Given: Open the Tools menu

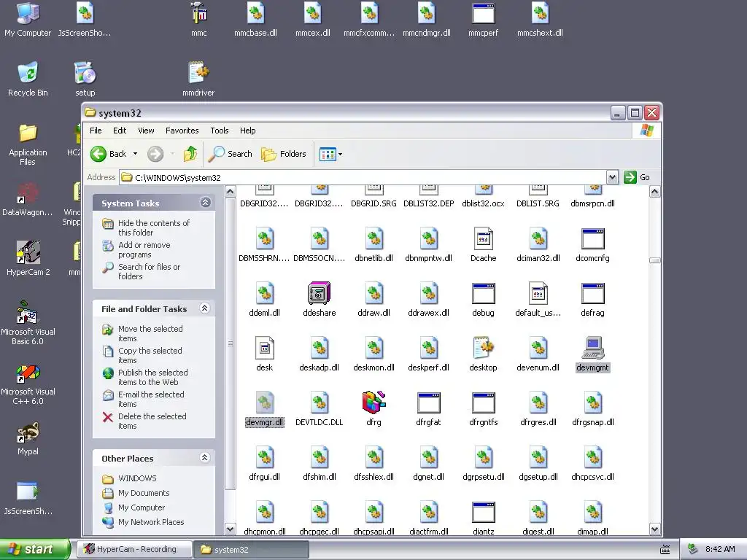Looking at the screenshot, I should tap(219, 131).
